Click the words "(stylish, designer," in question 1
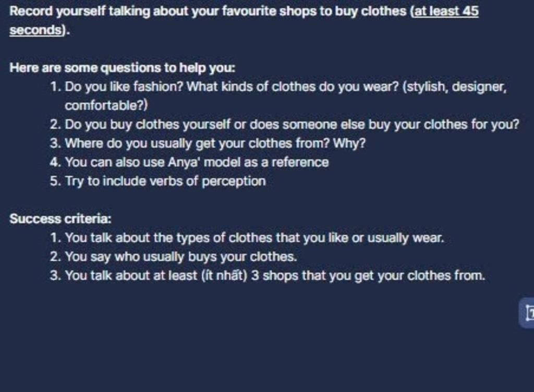534x392 pixels. pyautogui.click(x=454, y=87)
